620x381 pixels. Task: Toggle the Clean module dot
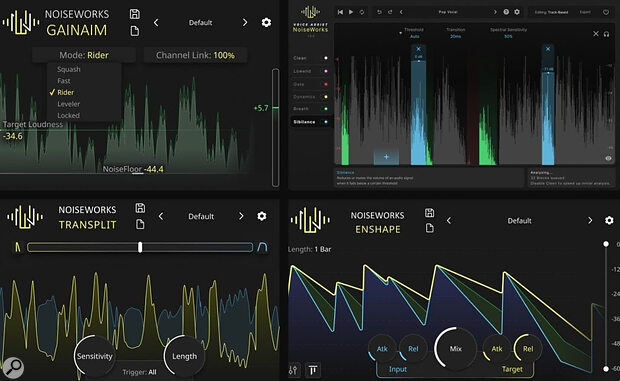click(x=326, y=58)
